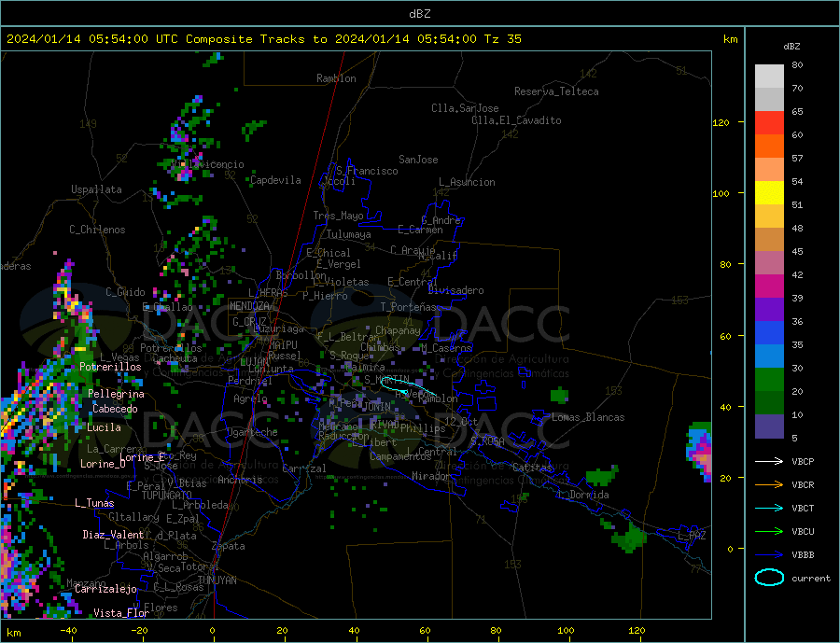Click the Anchoris label
Viewport: 840px width, 643px height.
240,480
